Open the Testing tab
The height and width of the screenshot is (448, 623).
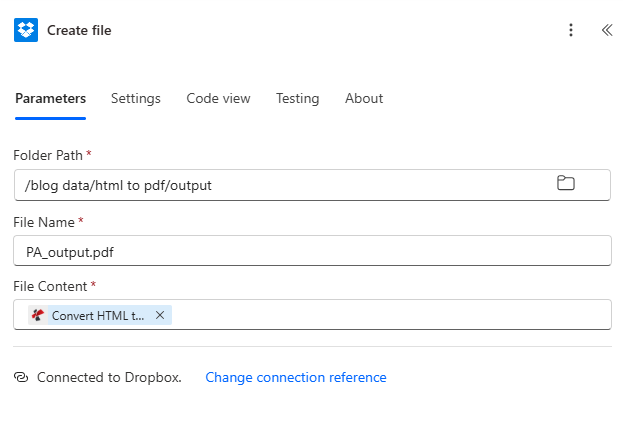[x=297, y=98]
